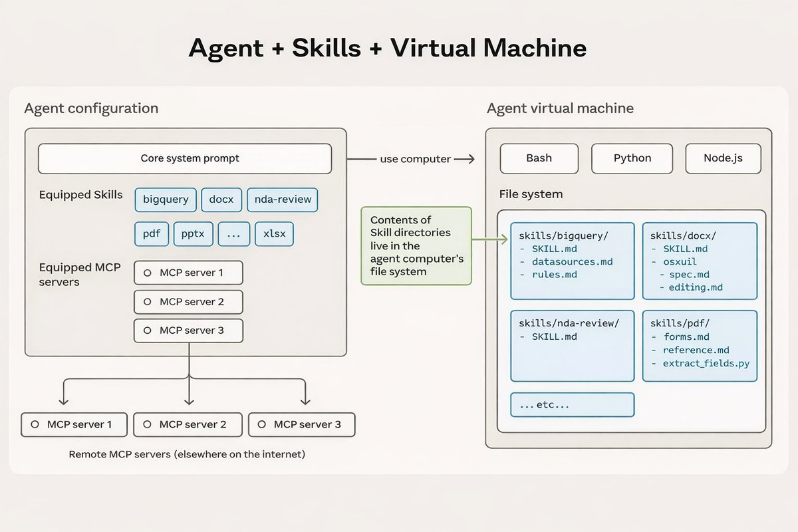The image size is (798, 532).
Task: Select the bigquery skill chip
Action: [165, 199]
